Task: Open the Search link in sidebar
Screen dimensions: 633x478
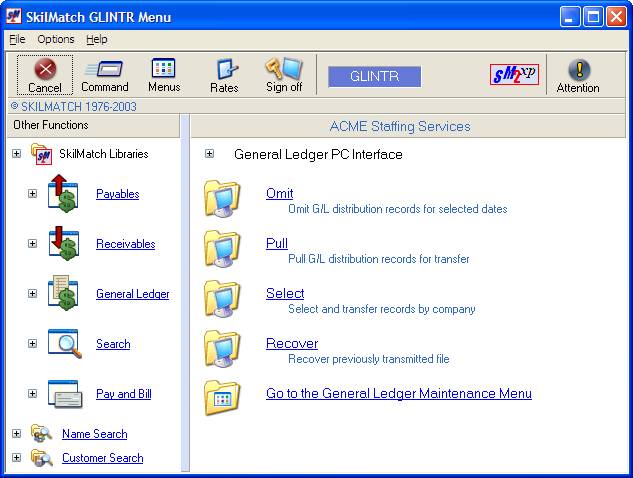Action: click(113, 344)
